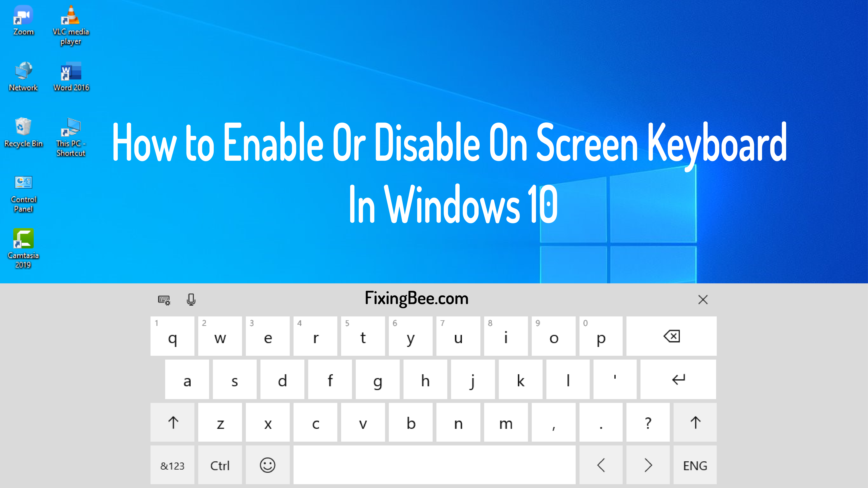The image size is (868, 488).
Task: Switch keyboard to symbols mode
Action: (172, 465)
